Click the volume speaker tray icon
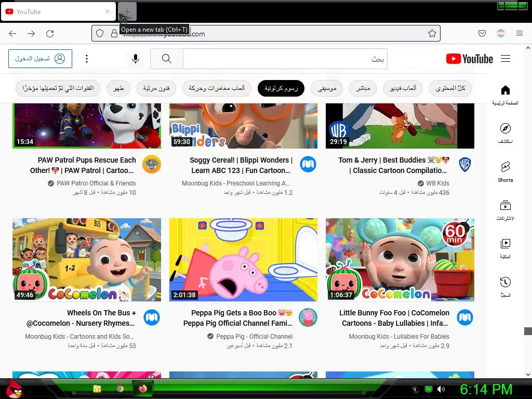The image size is (532, 399). [441, 389]
